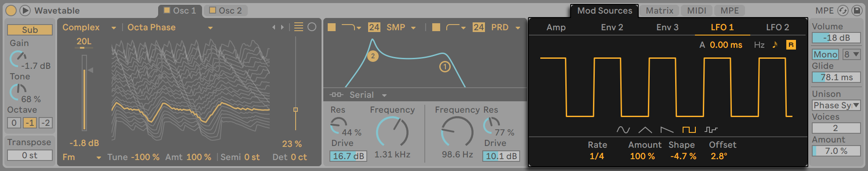Open the Mod Sources tab

[x=604, y=11]
